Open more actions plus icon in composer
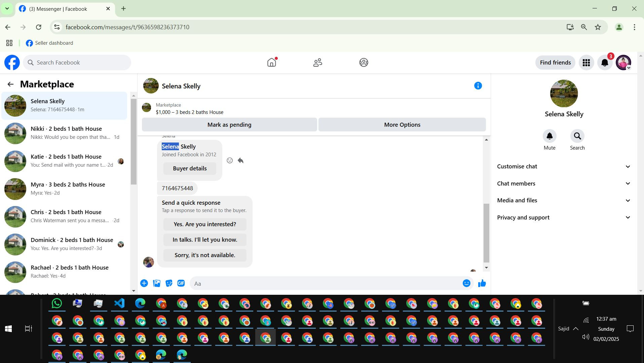Screen dimensions: 644x363 click(144, 283)
